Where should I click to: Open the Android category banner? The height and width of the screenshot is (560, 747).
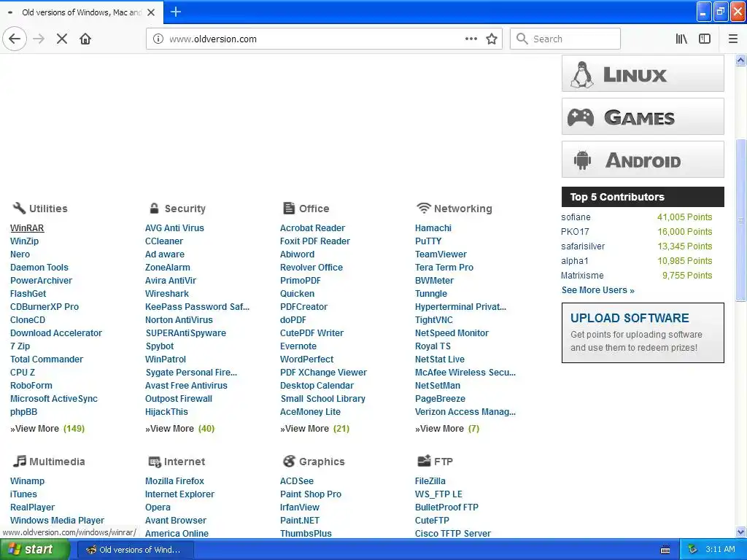(643, 160)
